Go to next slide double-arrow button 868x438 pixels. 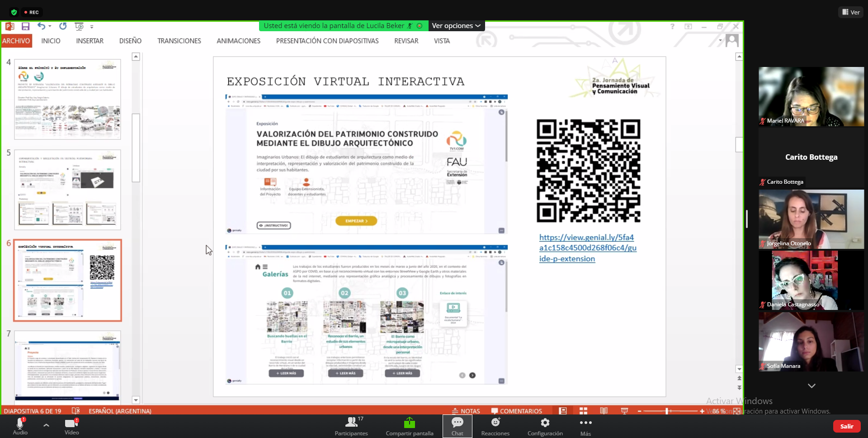click(739, 388)
